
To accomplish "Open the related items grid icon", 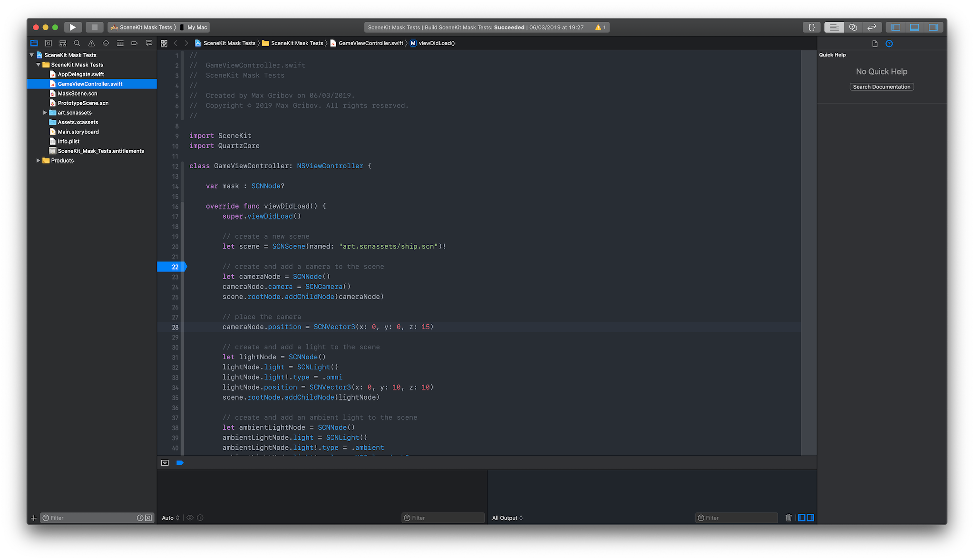I will pyautogui.click(x=164, y=43).
